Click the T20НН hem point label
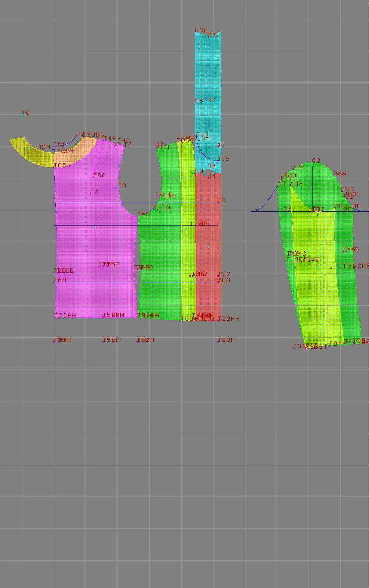This screenshot has width=369, height=588. 65,315
